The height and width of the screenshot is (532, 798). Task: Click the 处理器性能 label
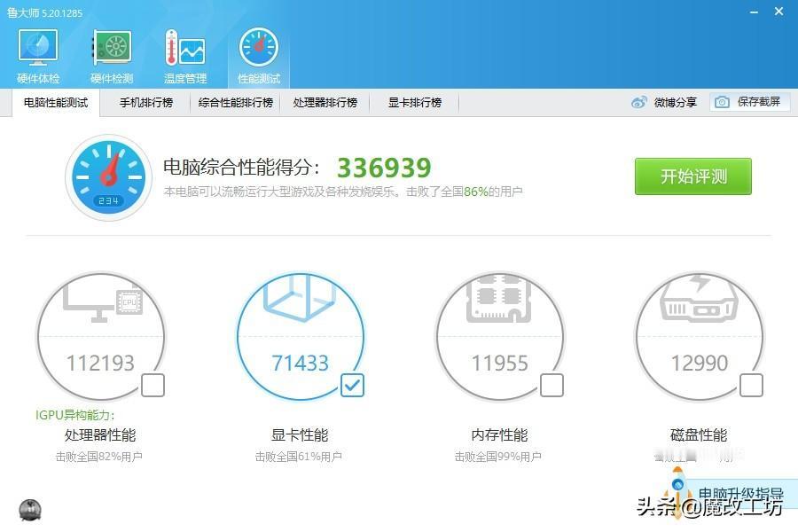click(100, 434)
